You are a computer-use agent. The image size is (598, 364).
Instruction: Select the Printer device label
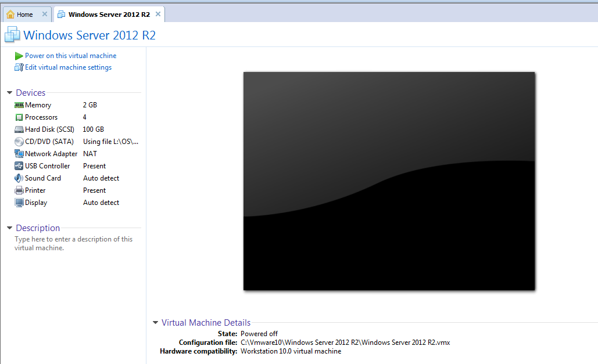tap(35, 190)
